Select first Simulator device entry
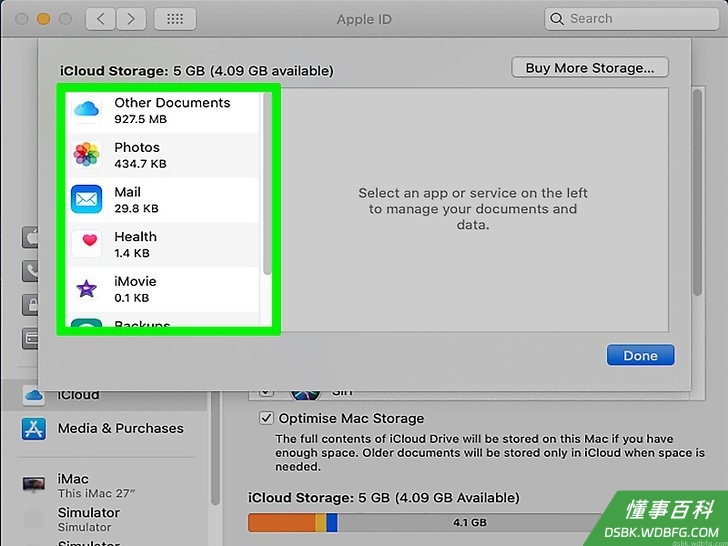 click(x=105, y=519)
